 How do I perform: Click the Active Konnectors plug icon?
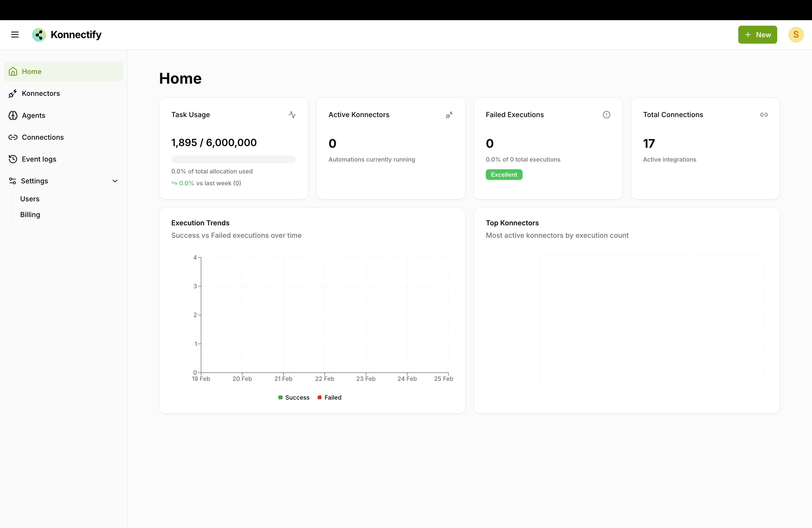[449, 115]
